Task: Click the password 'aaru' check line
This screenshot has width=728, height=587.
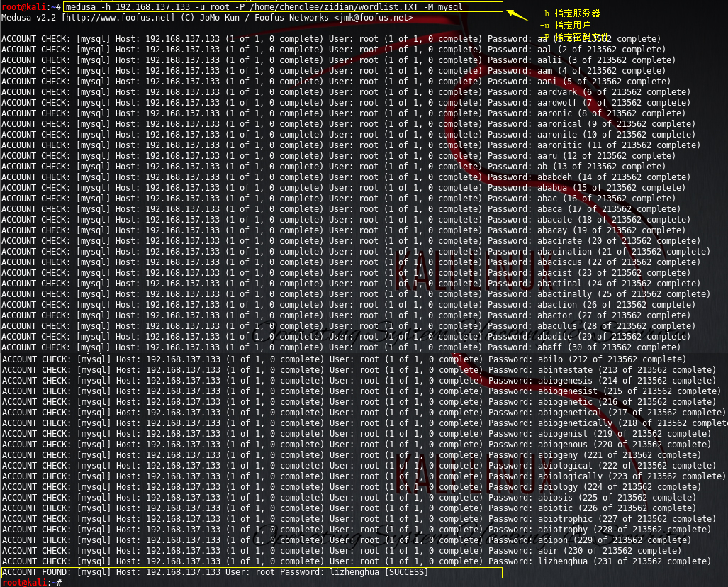Action: pos(338,155)
